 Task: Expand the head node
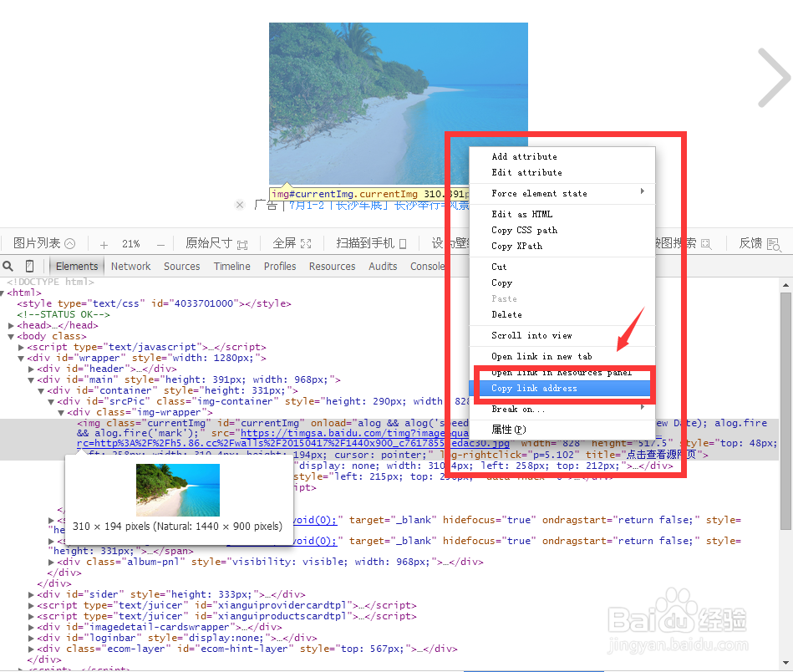11,325
